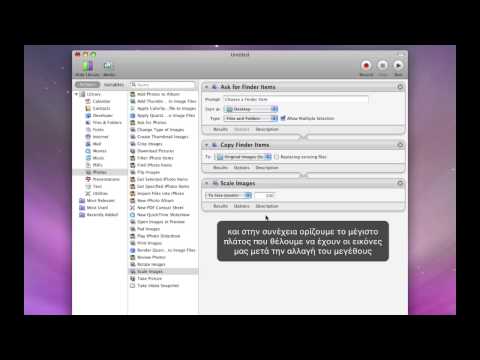Open the Copy To destination folder dropdown
This screenshot has height=360, width=480.
(243, 156)
